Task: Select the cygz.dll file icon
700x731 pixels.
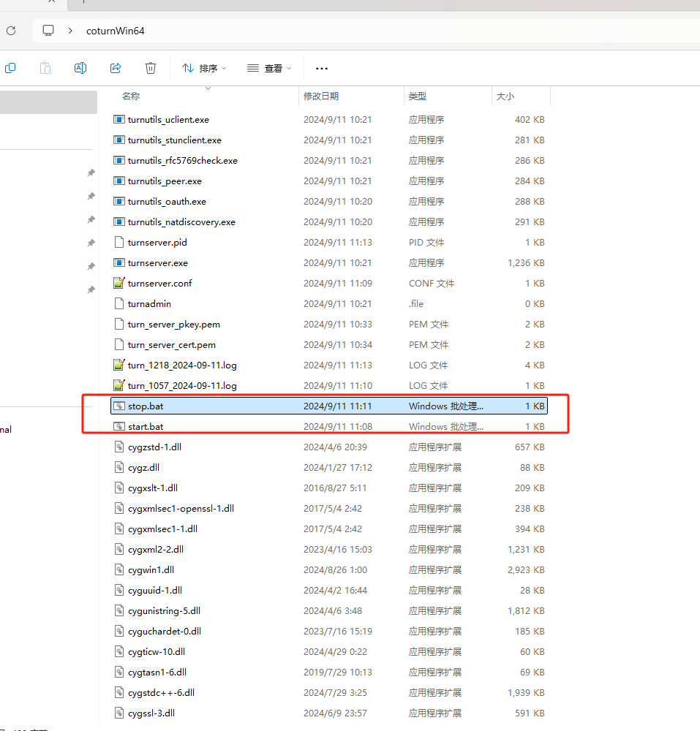Action: click(x=119, y=468)
